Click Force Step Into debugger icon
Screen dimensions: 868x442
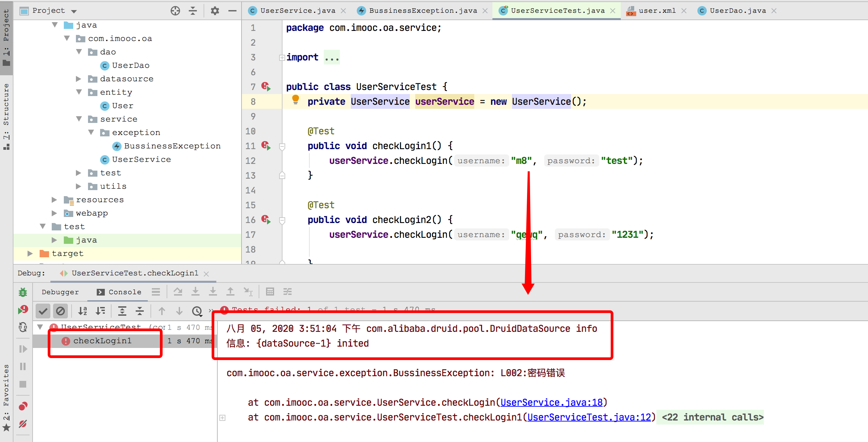[213, 292]
